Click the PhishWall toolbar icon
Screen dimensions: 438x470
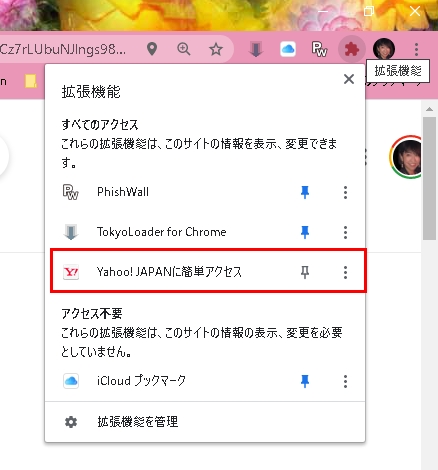tap(319, 49)
